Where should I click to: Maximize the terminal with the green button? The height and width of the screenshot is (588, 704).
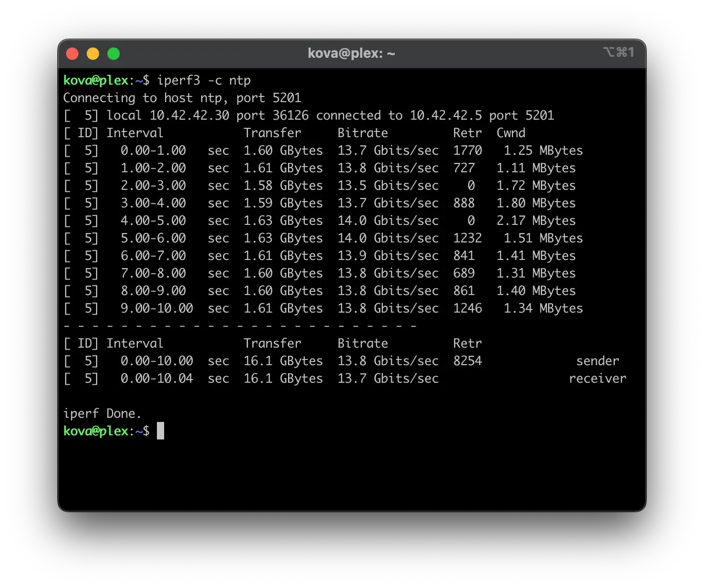114,54
